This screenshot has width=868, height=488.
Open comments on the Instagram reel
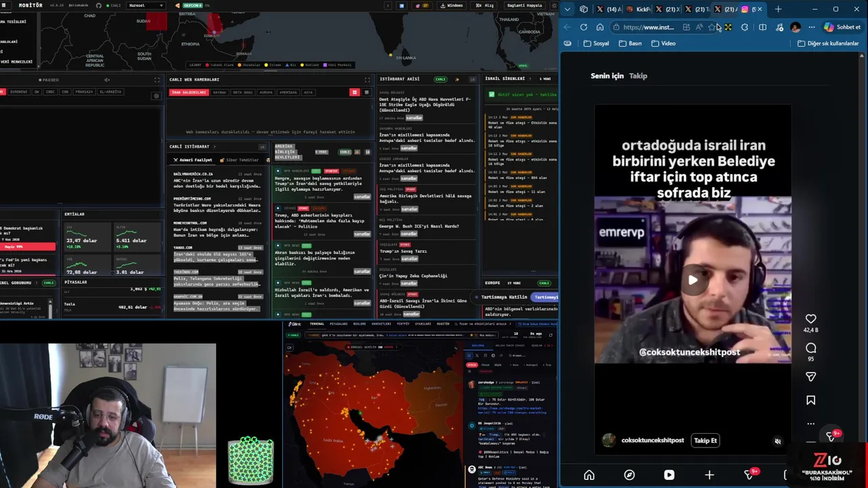coord(810,348)
